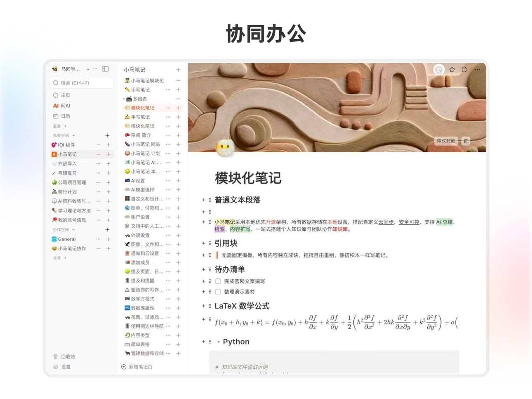
Task: Add subpage under 添加成员
Action: click(x=178, y=263)
